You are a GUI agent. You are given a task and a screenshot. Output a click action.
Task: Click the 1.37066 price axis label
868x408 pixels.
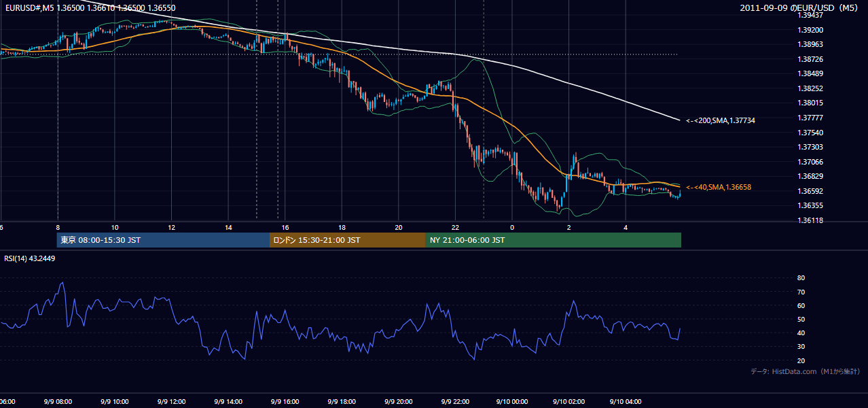(x=810, y=162)
